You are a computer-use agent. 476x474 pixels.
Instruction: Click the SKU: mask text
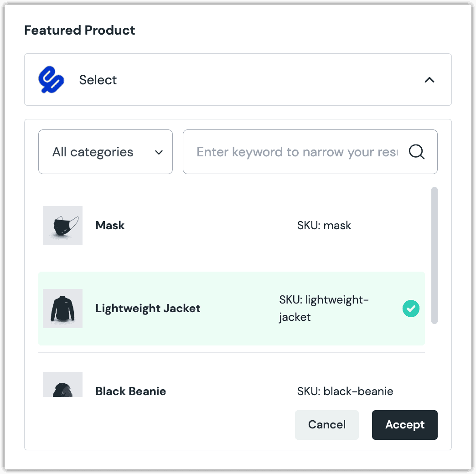[x=324, y=226]
